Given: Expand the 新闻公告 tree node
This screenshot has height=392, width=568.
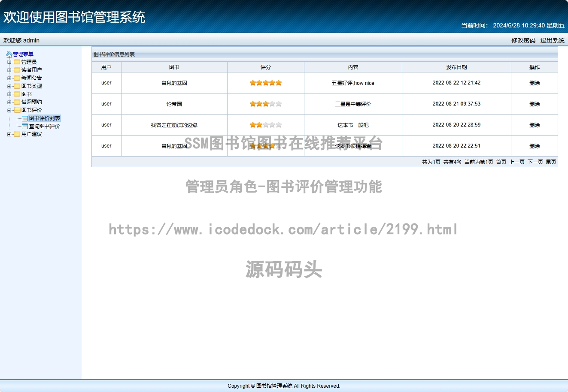Looking at the screenshot, I should point(9,78).
